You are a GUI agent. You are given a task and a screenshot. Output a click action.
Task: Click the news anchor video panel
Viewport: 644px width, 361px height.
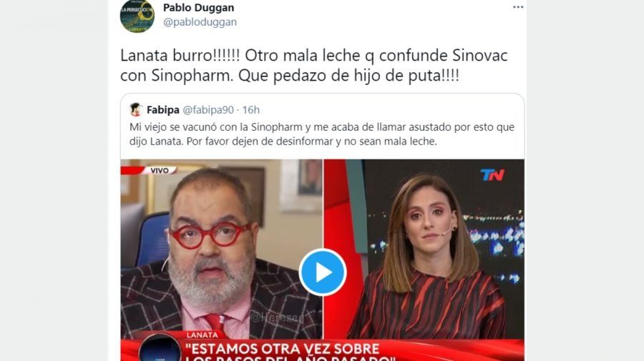coord(424,248)
